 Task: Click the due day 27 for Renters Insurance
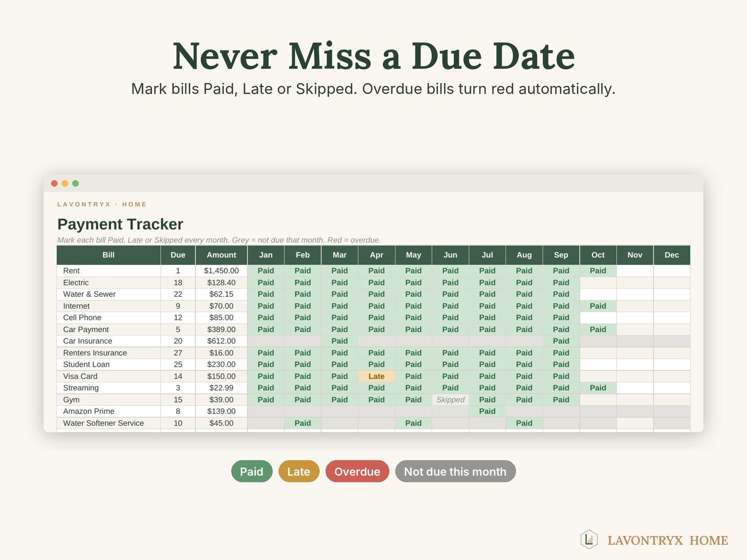point(178,353)
